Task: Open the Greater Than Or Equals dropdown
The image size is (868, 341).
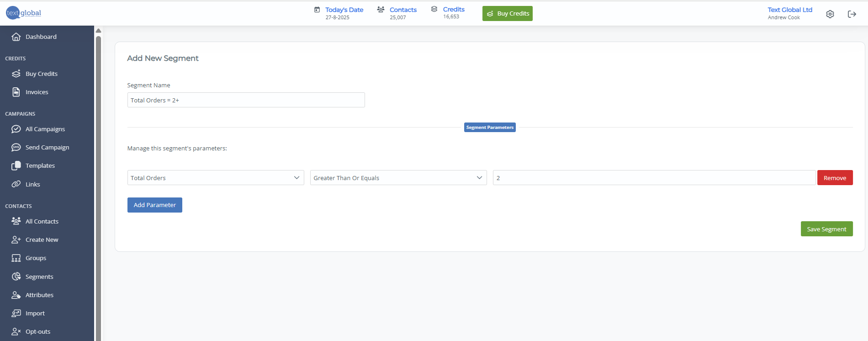Action: 398,178
